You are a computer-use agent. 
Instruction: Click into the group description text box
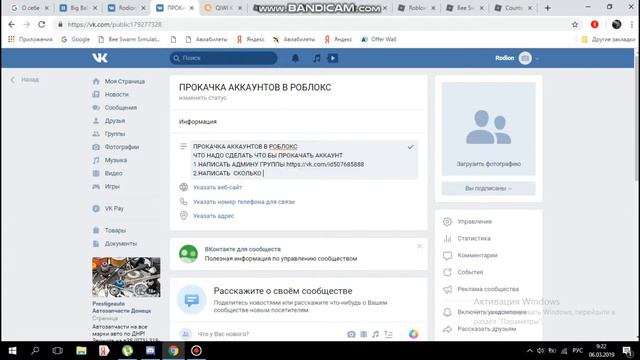click(x=304, y=160)
